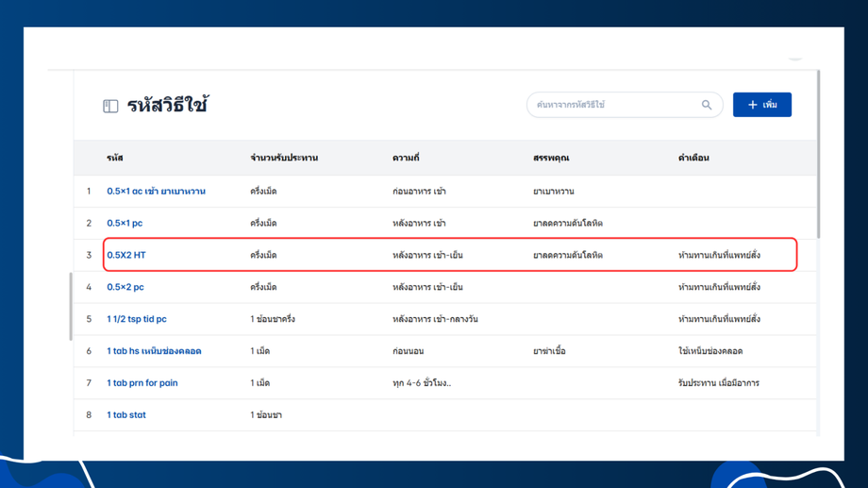Image resolution: width=868 pixels, height=488 pixels.
Task: Click หลังอาหาร เช้า-เย็น in the 0.5×2 pc row
Action: pos(427,287)
